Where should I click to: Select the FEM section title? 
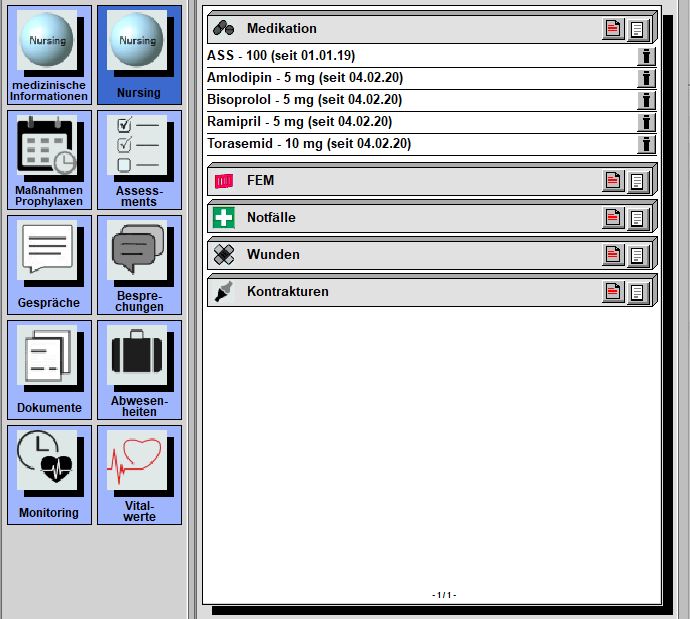point(261,180)
